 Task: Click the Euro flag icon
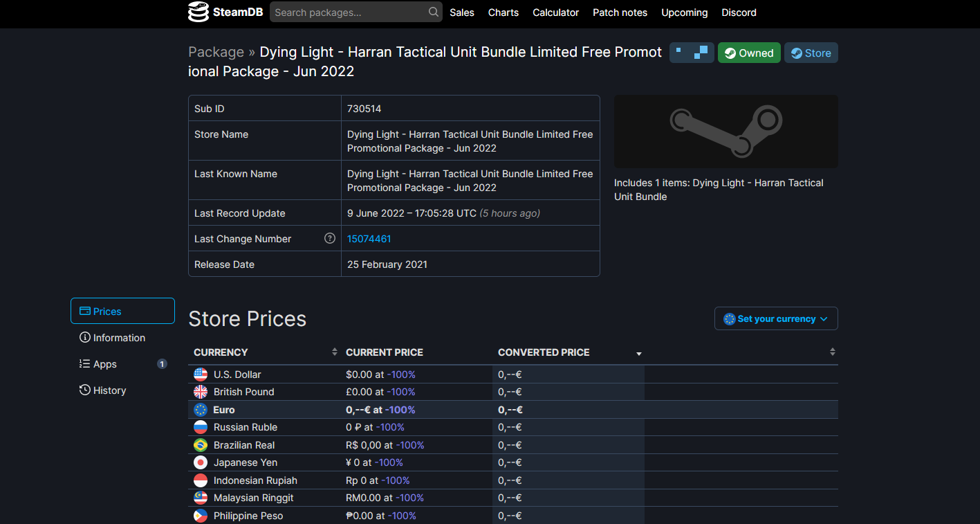(201, 409)
